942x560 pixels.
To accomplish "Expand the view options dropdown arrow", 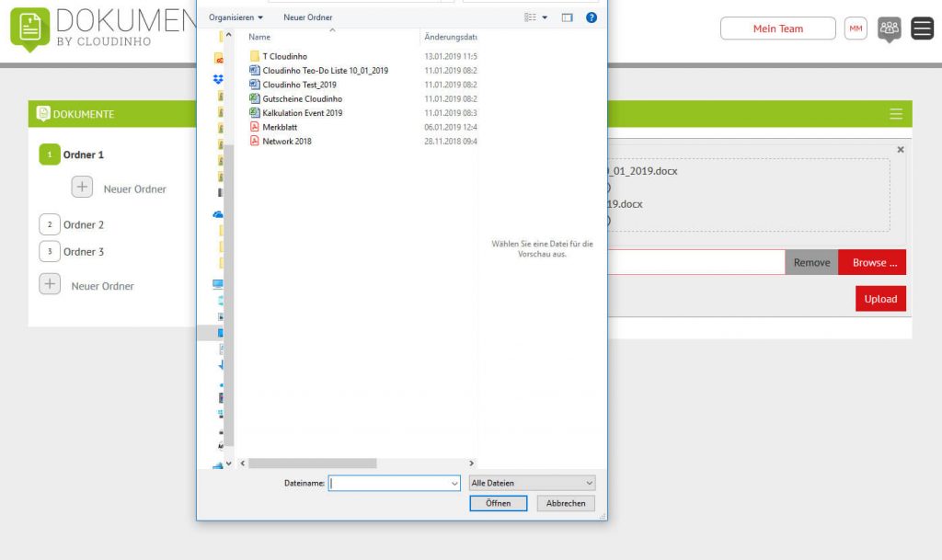I will pos(545,17).
